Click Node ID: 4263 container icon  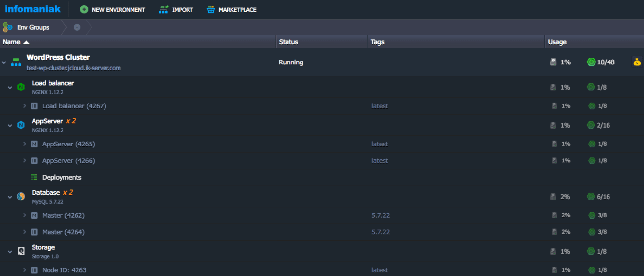(34, 270)
